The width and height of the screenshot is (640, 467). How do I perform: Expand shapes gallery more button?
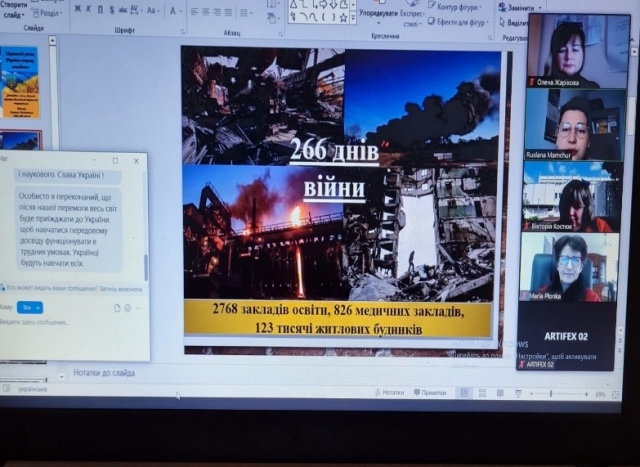pos(353,18)
